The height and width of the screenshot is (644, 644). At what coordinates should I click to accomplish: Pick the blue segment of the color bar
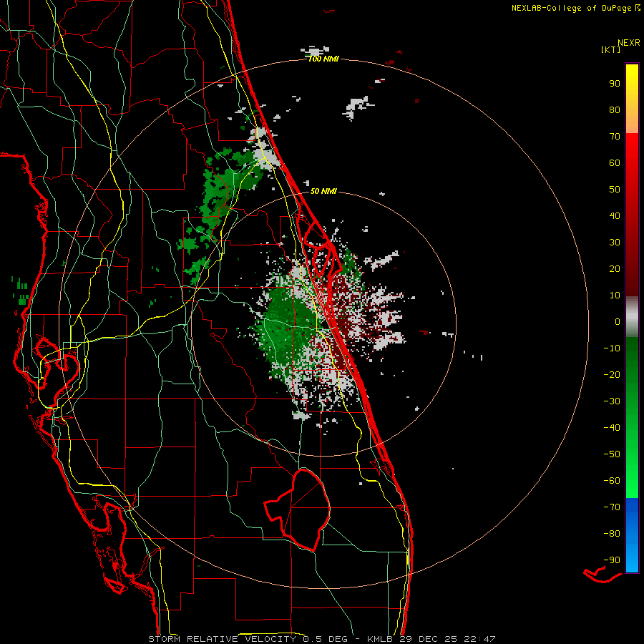[x=632, y=535]
